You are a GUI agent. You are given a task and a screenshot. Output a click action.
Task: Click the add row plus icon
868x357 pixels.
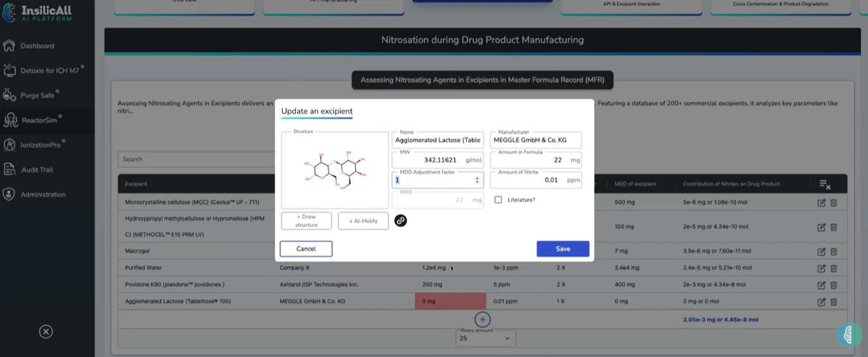pos(482,320)
